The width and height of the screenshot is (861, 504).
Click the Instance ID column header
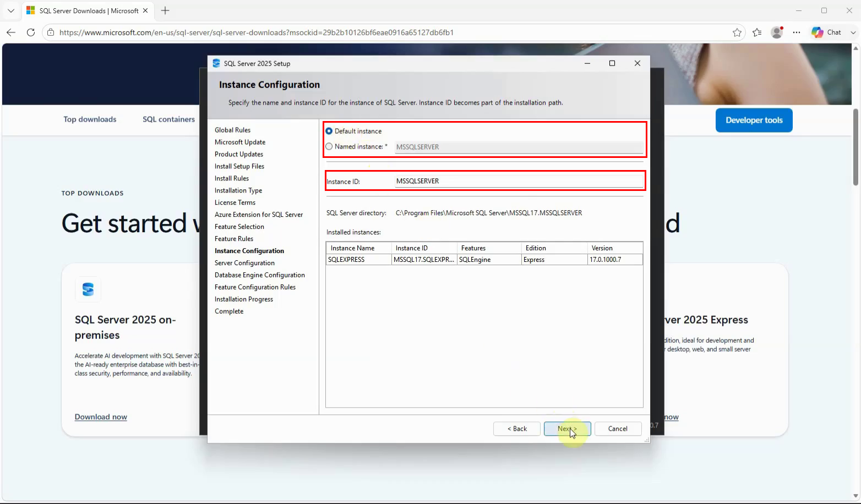click(424, 248)
